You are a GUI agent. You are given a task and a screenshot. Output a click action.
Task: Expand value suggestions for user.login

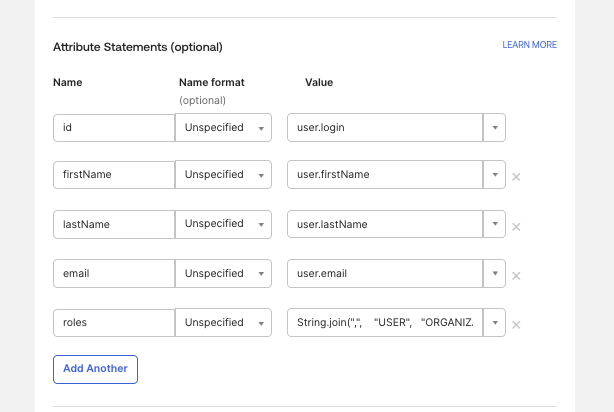(x=495, y=128)
